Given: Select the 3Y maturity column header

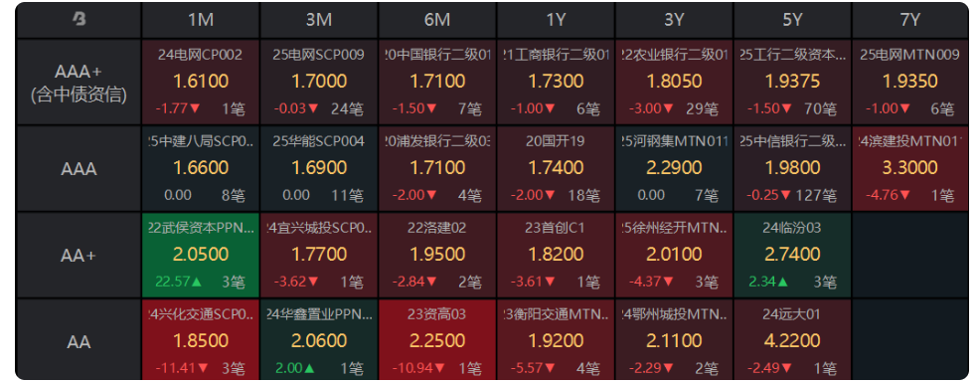Looking at the screenshot, I should (674, 20).
